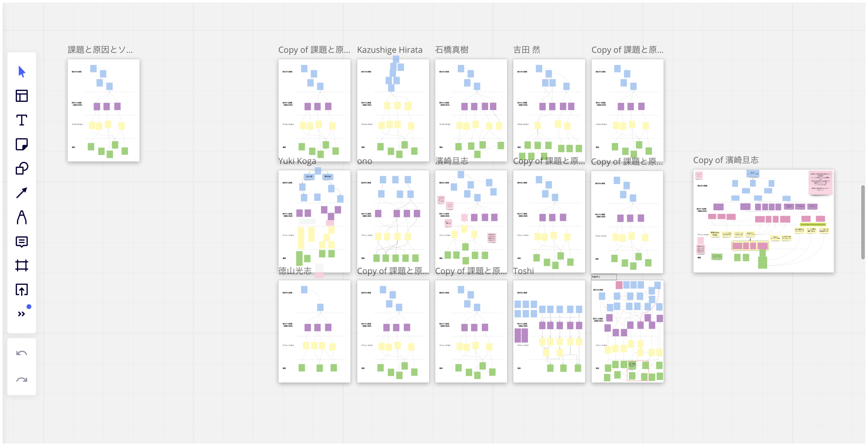This screenshot has height=446, width=868.
Task: Select the Pen drawing tool
Action: 22,217
